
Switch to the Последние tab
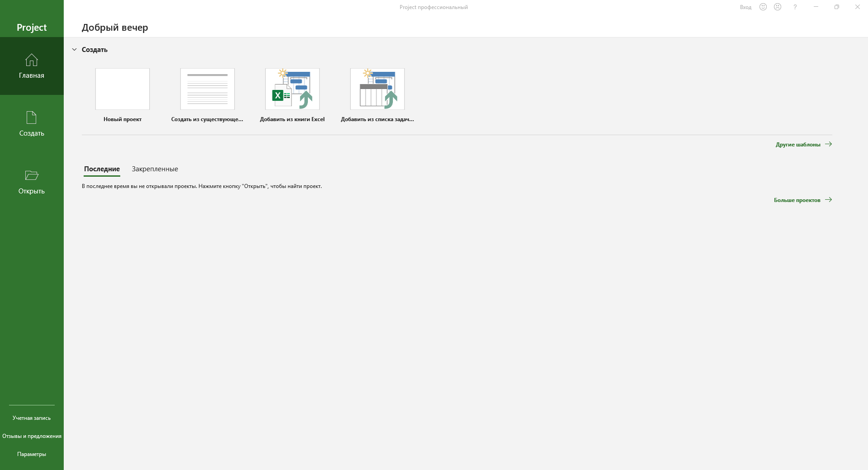pyautogui.click(x=102, y=169)
